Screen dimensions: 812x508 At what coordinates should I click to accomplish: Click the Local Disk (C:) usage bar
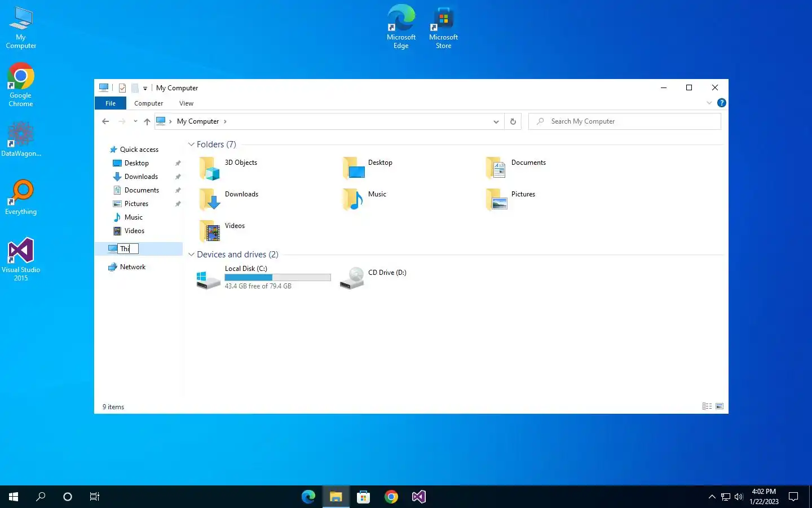tap(277, 278)
